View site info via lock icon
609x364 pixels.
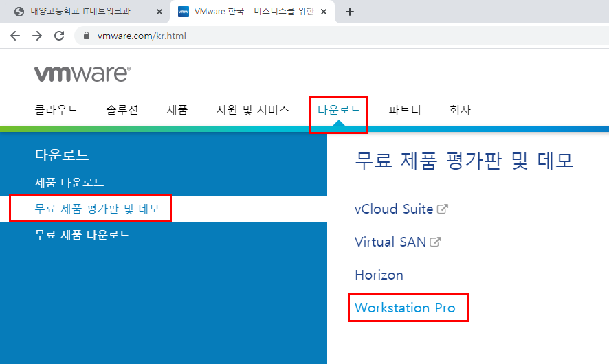(87, 36)
